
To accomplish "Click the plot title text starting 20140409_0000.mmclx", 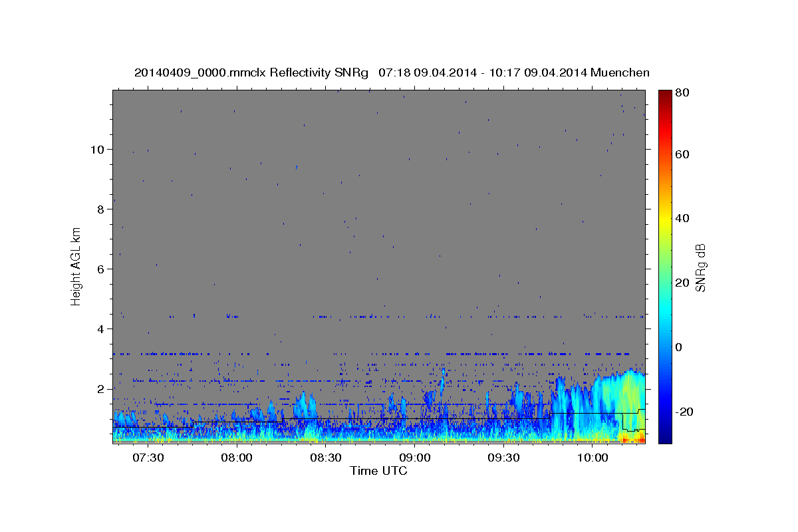I will point(392,72).
